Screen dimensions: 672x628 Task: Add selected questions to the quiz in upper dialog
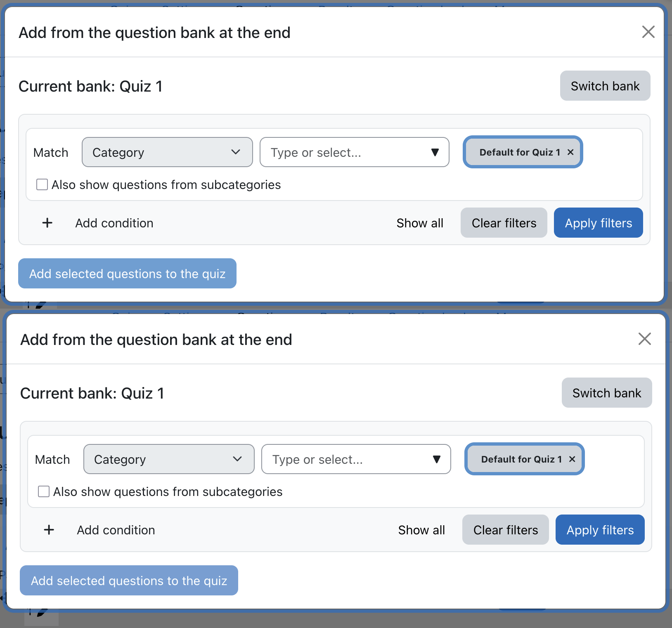pos(127,274)
